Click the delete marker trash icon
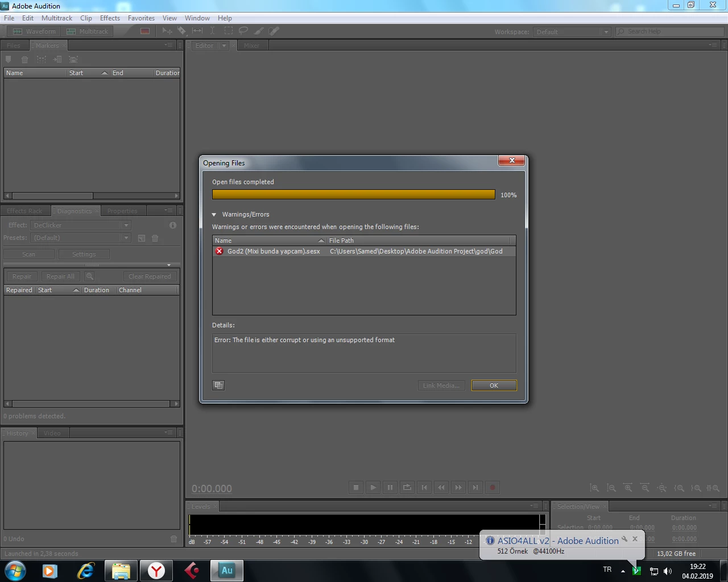The width and height of the screenshot is (728, 582). pos(24,59)
